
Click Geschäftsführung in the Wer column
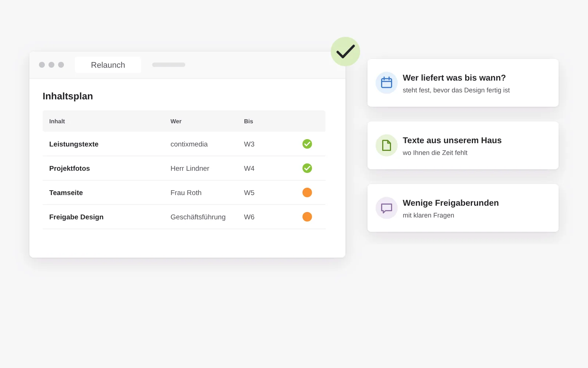pos(198,217)
